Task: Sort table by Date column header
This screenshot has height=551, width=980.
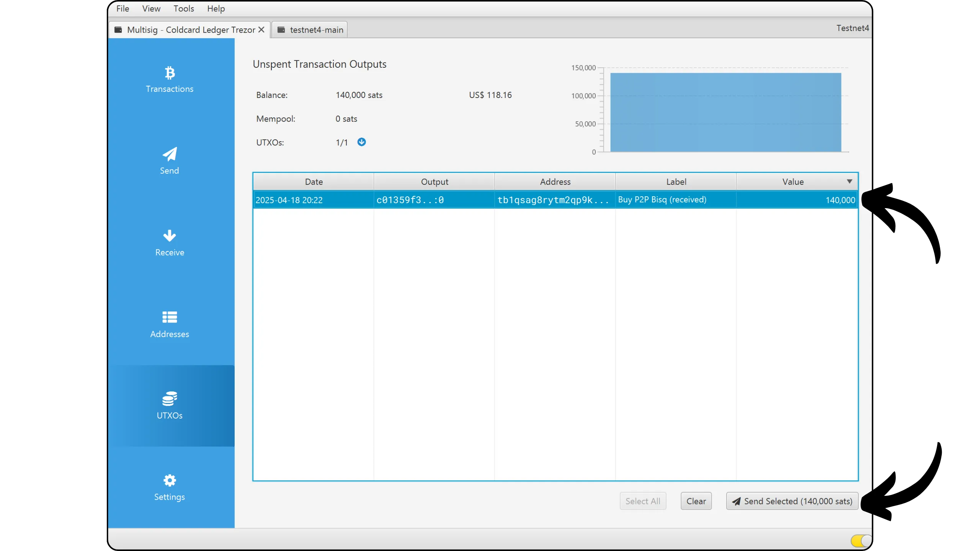Action: tap(314, 182)
